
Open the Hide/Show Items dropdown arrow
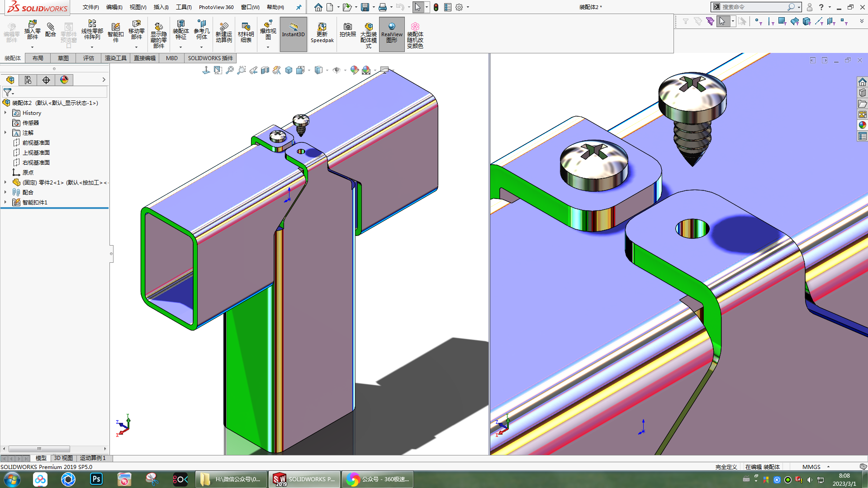(345, 70)
